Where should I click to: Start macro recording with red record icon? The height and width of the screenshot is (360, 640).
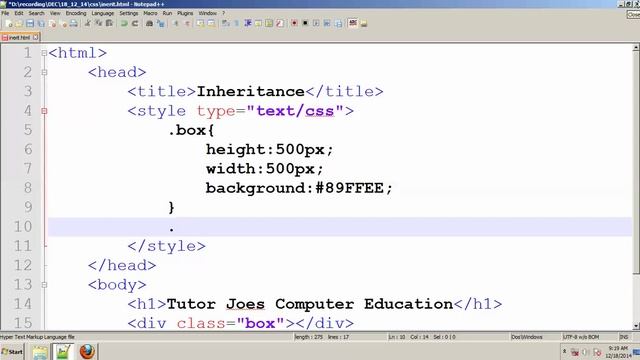294,23
